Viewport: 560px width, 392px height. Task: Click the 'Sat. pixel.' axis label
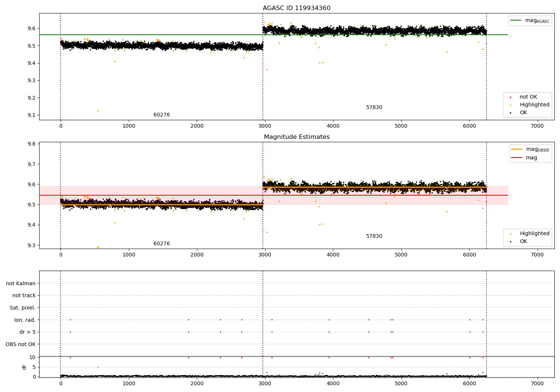click(x=23, y=308)
